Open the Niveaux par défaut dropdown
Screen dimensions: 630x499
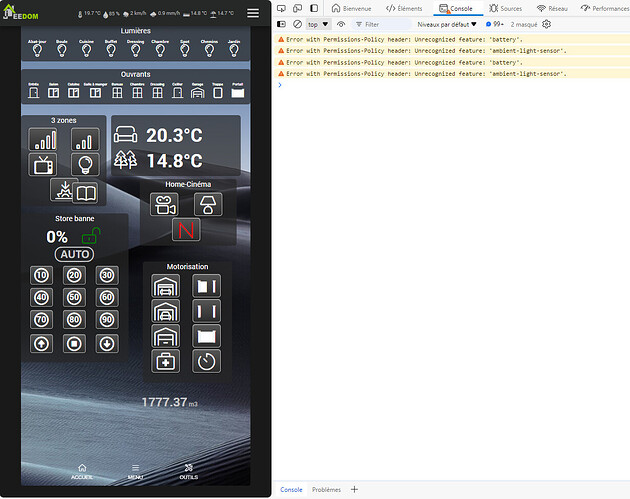(447, 25)
